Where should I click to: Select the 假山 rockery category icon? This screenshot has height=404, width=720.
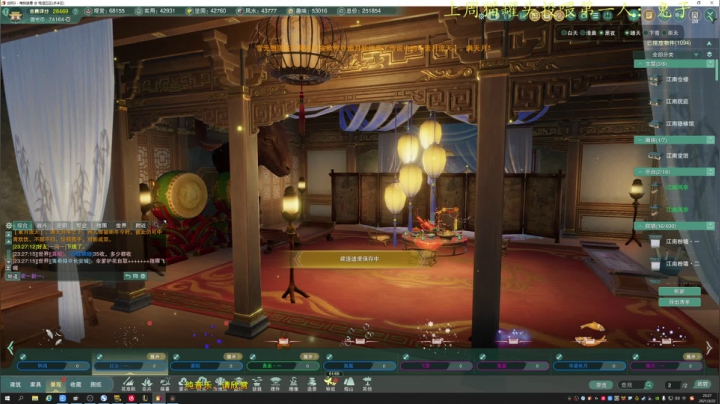tap(349, 384)
